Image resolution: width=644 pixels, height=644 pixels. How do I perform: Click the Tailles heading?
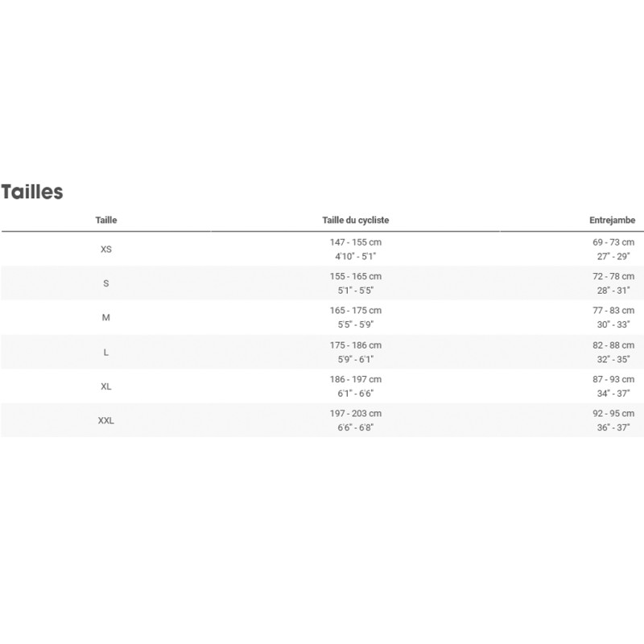coord(32,192)
